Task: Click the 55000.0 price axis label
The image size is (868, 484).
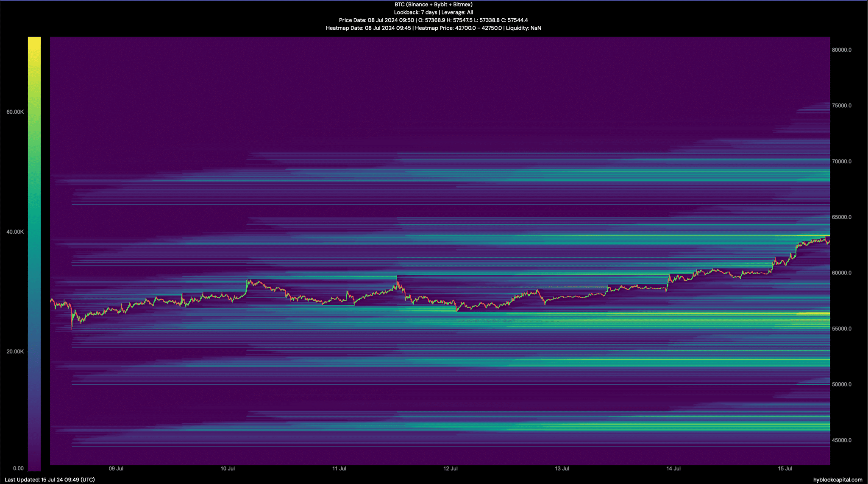Action: click(x=841, y=329)
